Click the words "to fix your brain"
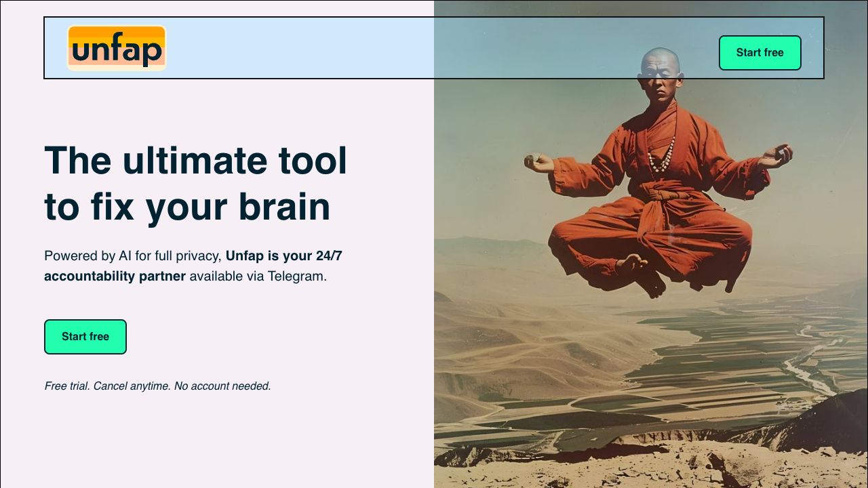The height and width of the screenshot is (488, 868). (187, 207)
